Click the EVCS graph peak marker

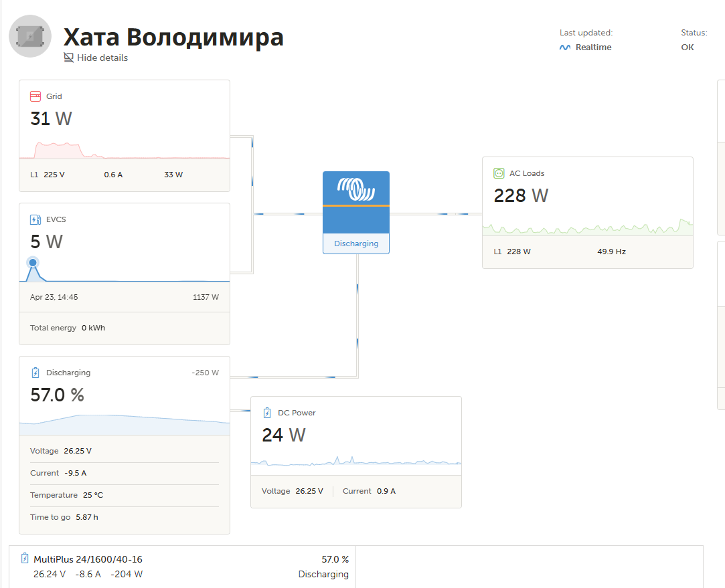point(33,263)
